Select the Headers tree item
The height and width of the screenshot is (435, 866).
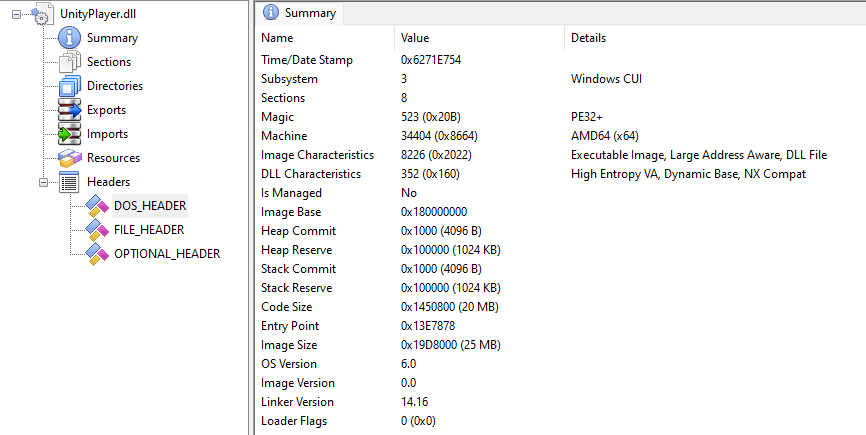(108, 182)
